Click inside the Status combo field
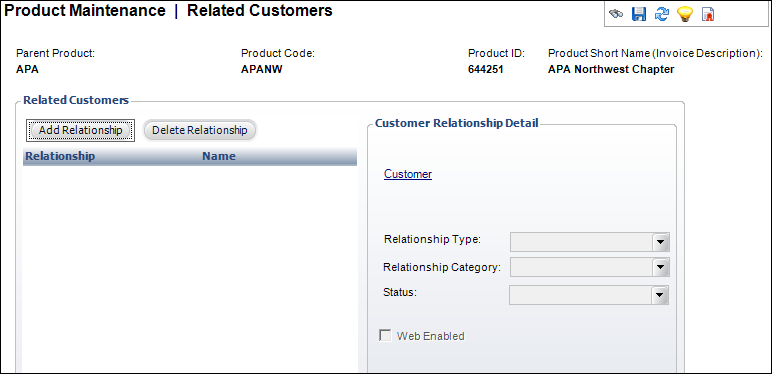 [x=580, y=295]
